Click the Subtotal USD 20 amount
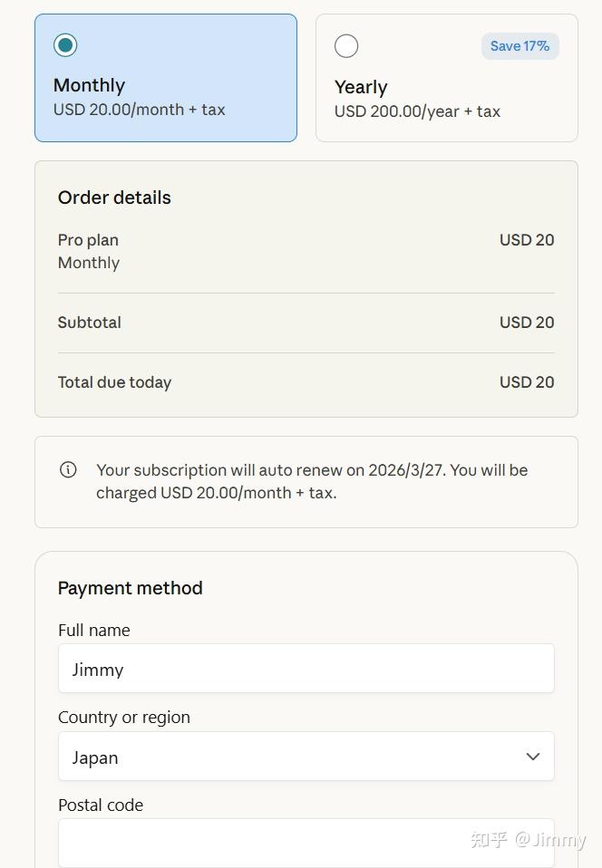 click(527, 323)
